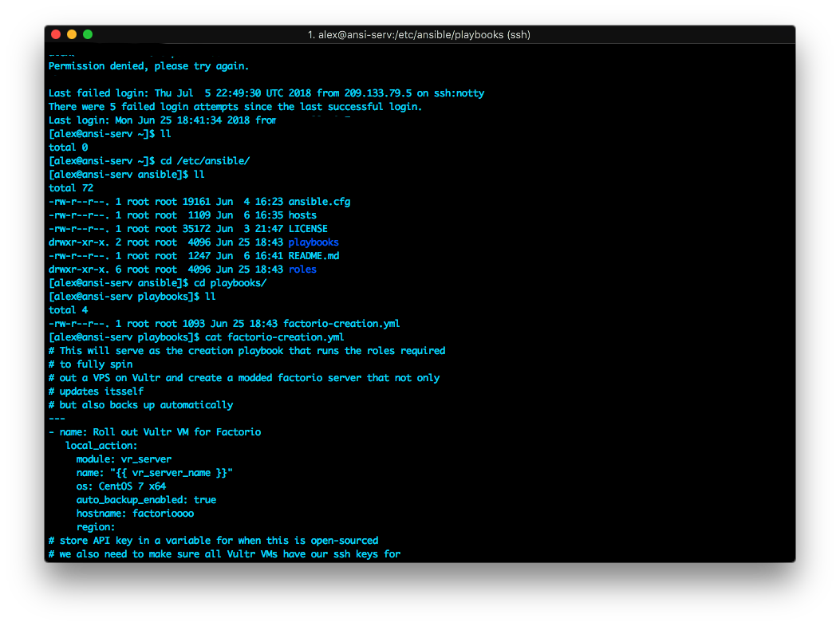This screenshot has width=840, height=626.
Task: Click the '# but also backs up automatically' comment
Action: click(x=141, y=405)
